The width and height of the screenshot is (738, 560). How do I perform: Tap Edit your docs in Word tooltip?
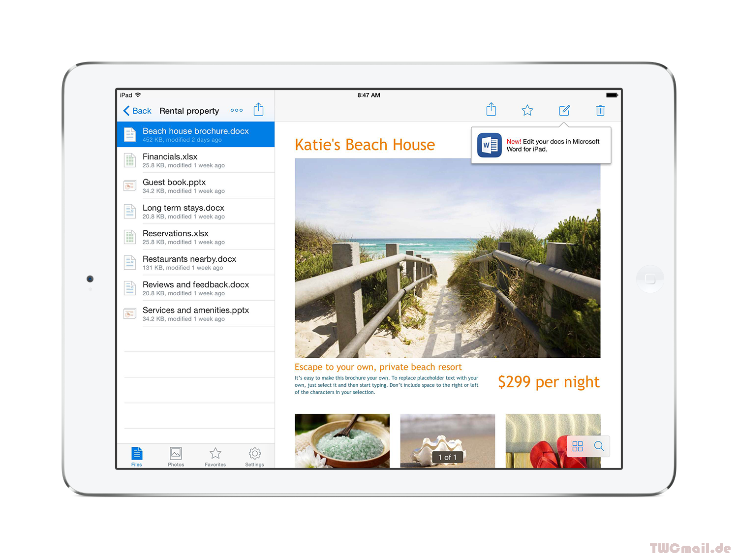553,145
